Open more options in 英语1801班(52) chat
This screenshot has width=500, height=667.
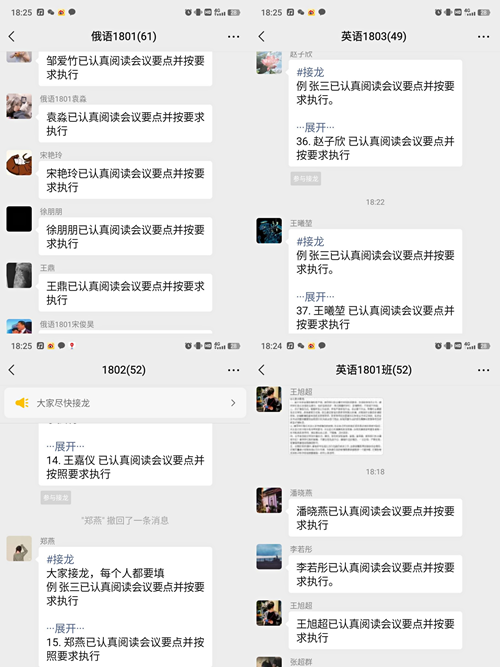(483, 371)
